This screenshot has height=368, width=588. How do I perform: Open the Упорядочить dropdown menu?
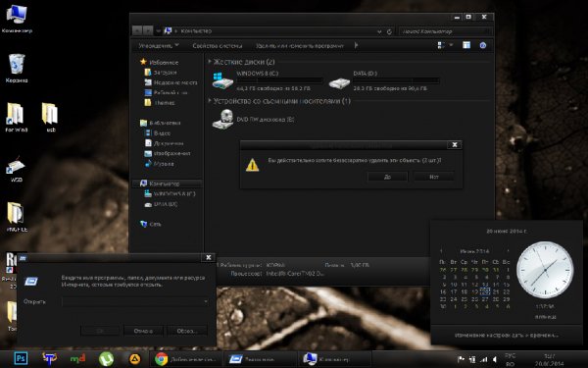tap(158, 45)
